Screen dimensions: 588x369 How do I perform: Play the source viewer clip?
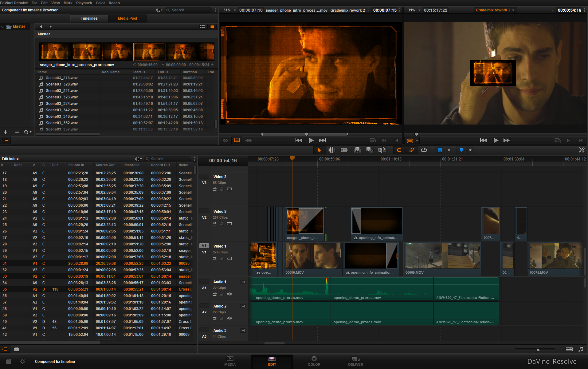click(311, 141)
